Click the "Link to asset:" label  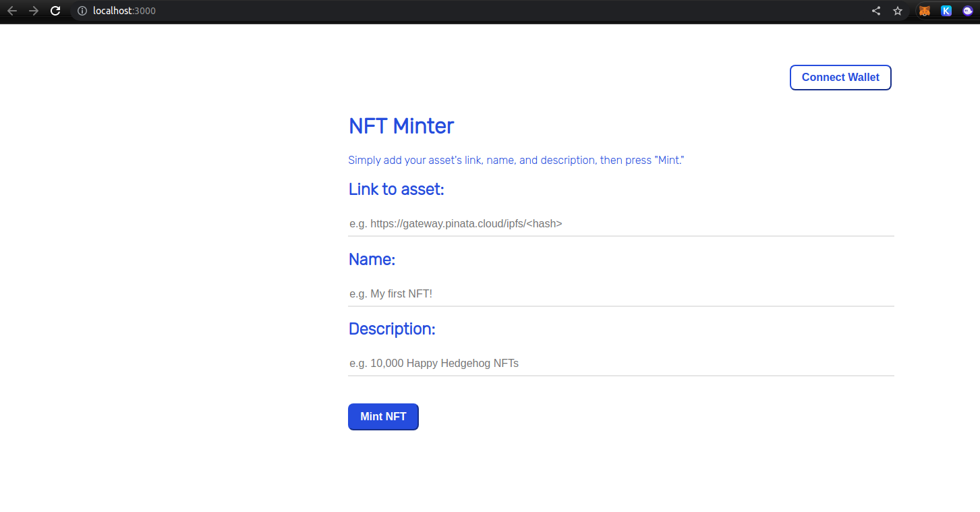[x=396, y=190]
